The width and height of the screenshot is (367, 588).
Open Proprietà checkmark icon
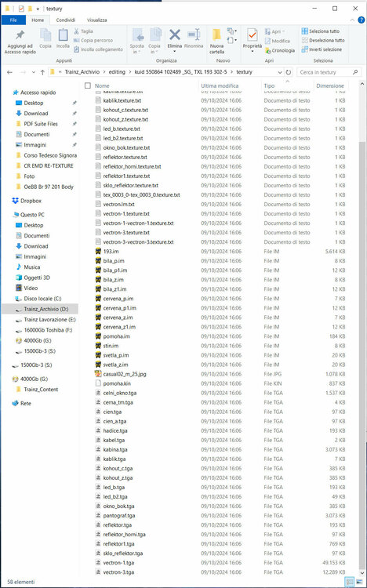pos(253,34)
